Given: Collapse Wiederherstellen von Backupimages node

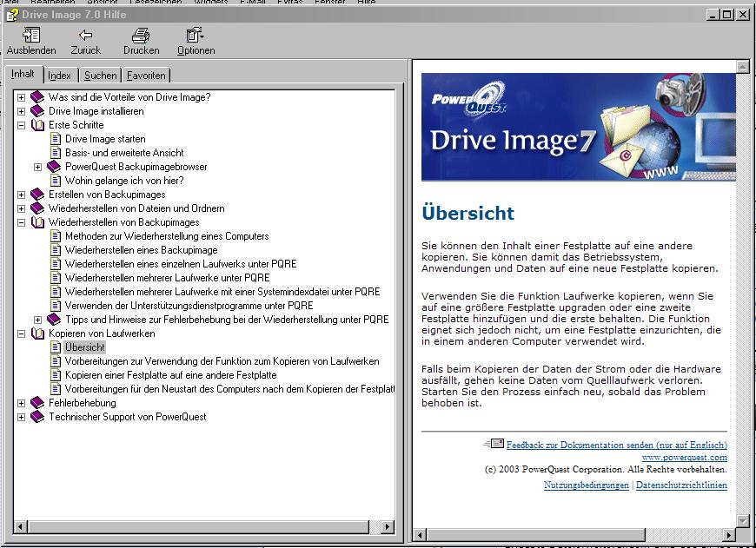Looking at the screenshot, I should point(21,222).
